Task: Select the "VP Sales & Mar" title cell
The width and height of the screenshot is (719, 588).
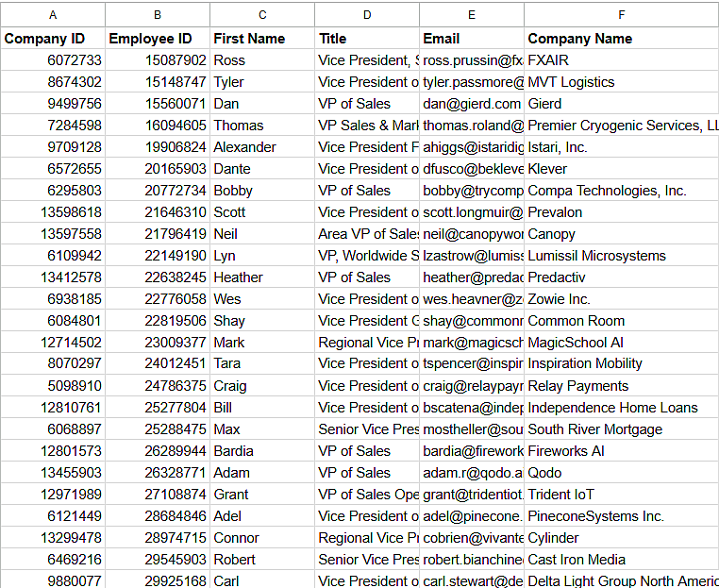Action: (x=367, y=126)
